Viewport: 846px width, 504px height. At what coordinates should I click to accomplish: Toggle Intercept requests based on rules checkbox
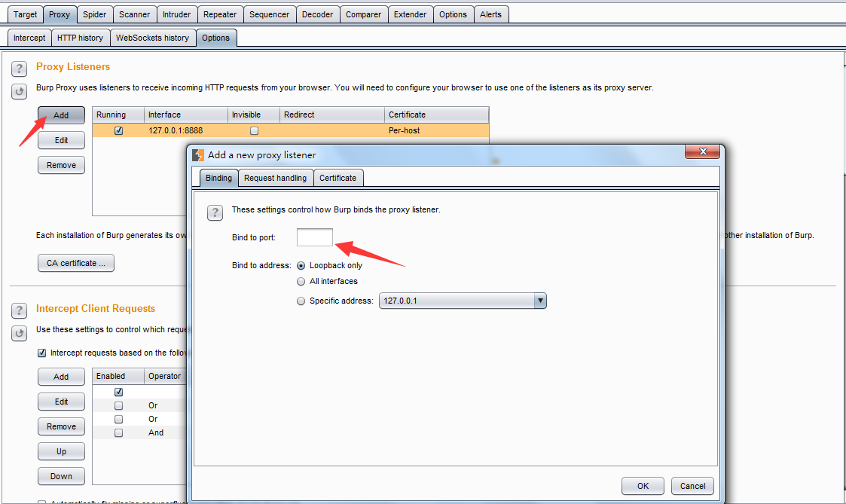(41, 353)
